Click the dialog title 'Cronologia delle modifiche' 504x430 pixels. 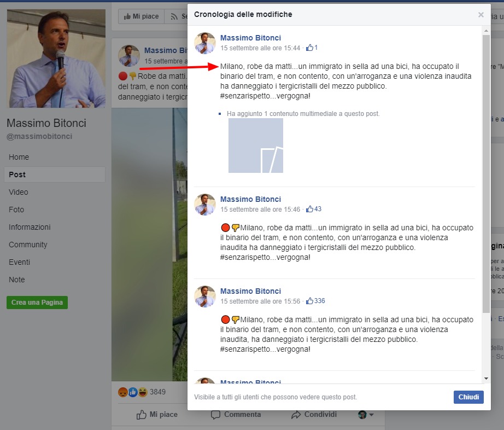pyautogui.click(x=243, y=14)
